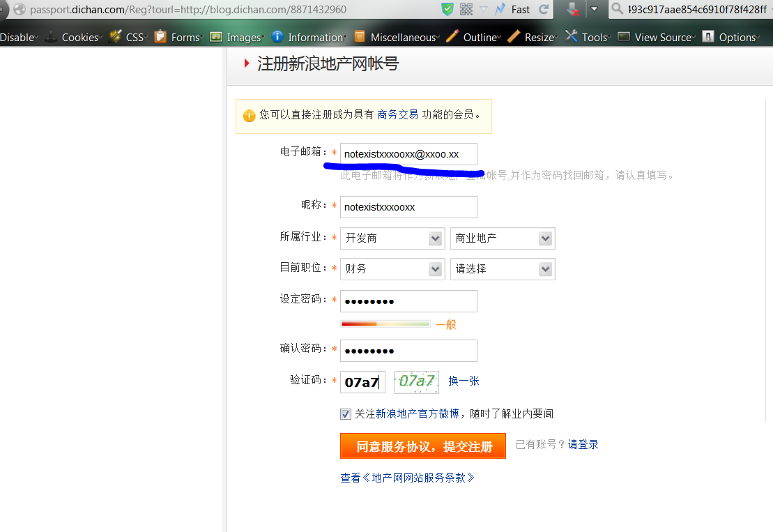The width and height of the screenshot is (773, 532).
Task: Open dropdown arrow next to download icon
Action: 594,9
